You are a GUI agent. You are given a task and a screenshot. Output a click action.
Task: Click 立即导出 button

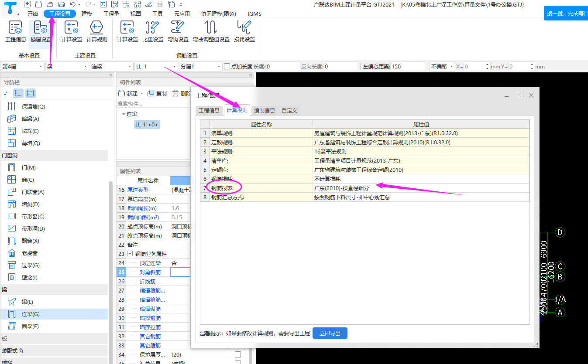[330, 333]
